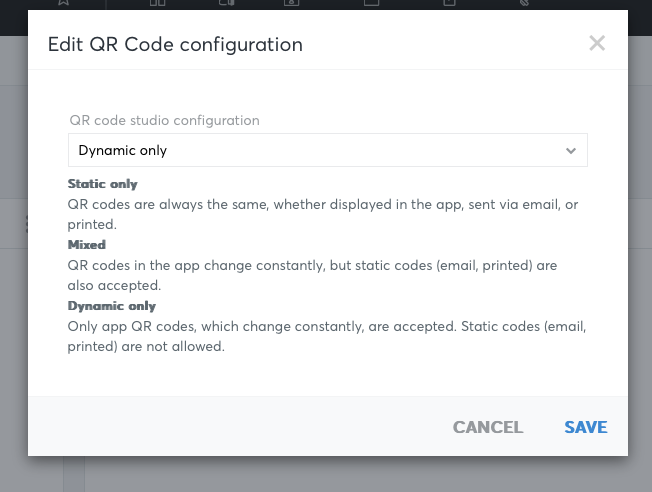Image resolution: width=652 pixels, height=492 pixels.
Task: Click the Static only description paragraph
Action: pos(323,214)
